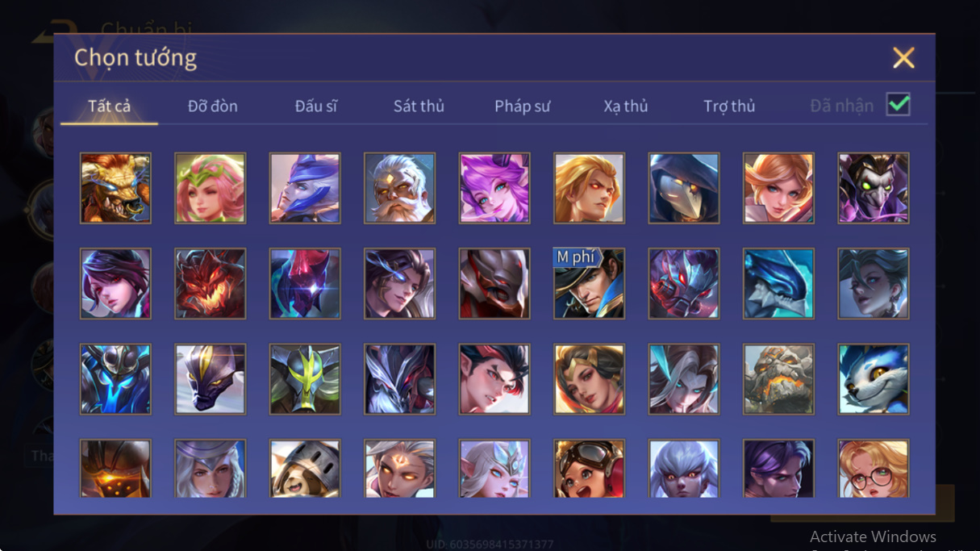The width and height of the screenshot is (980, 551).
Task: Pick the pink-haired hero with green wreath
Action: tap(210, 188)
